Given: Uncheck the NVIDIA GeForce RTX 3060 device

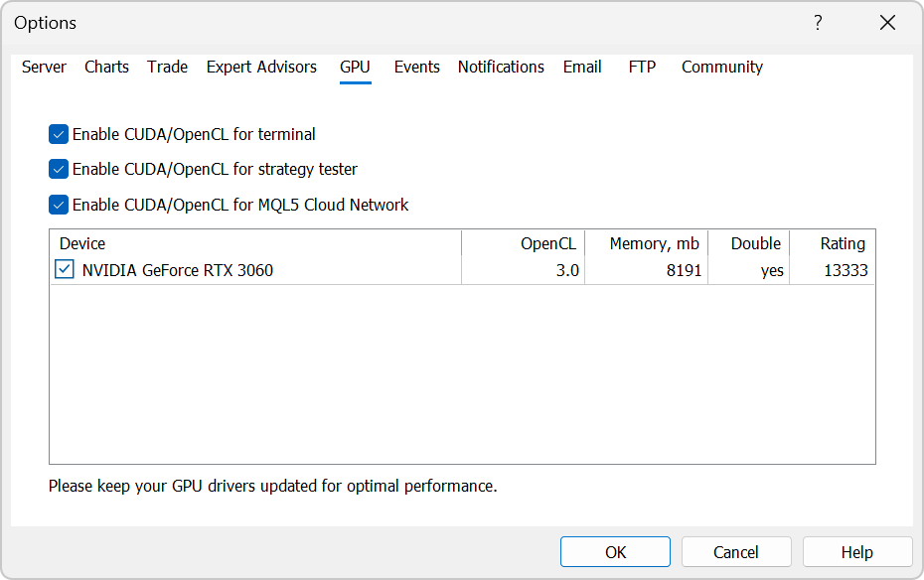Looking at the screenshot, I should 65,269.
